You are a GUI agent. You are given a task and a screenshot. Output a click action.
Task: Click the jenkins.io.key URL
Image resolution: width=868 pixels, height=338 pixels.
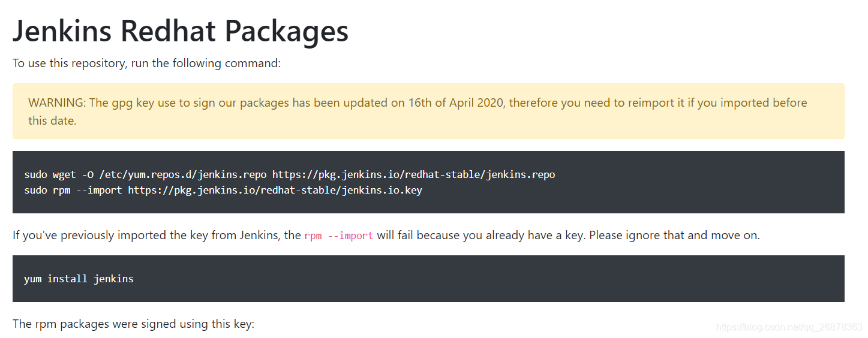275,191
